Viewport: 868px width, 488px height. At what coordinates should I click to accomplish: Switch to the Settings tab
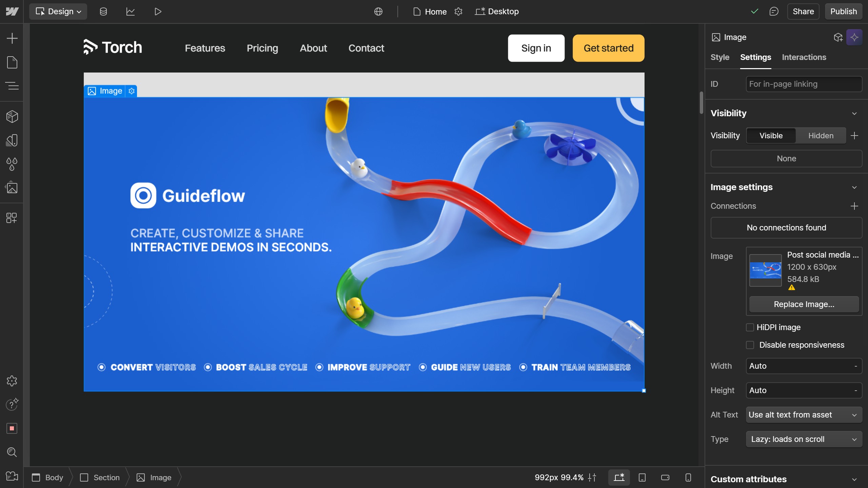point(755,57)
